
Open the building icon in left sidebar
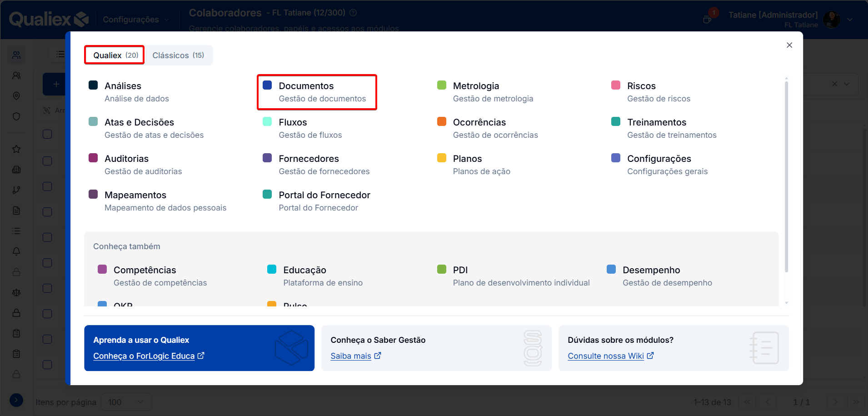[16, 170]
